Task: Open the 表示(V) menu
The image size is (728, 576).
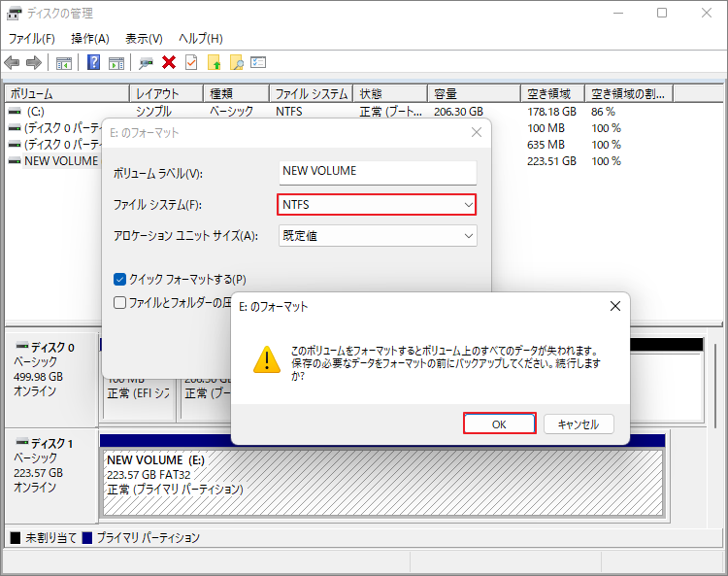Action: [144, 39]
